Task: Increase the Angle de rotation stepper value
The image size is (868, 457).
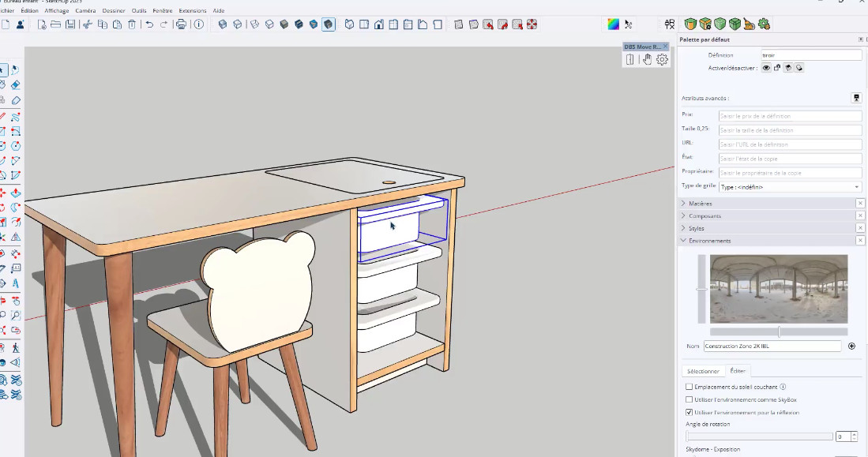Action: (x=855, y=434)
